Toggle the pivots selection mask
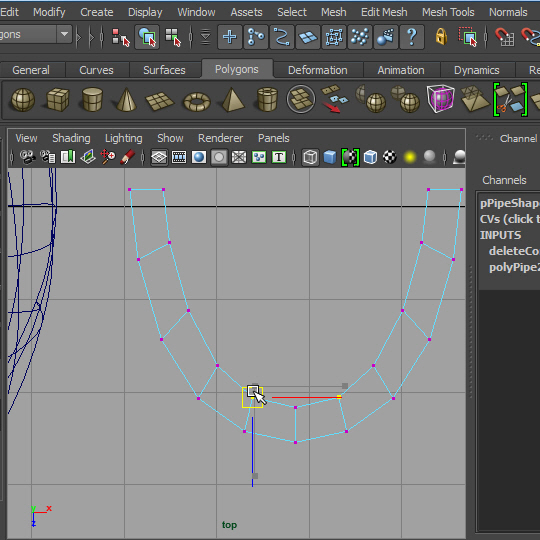The width and height of the screenshot is (540, 540). (x=360, y=37)
